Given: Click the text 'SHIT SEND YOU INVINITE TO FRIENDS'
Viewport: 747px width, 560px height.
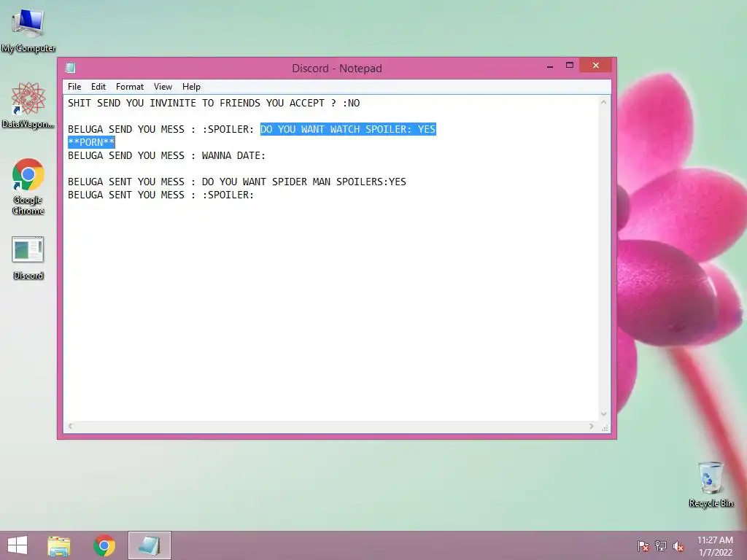Looking at the screenshot, I should [x=164, y=104].
